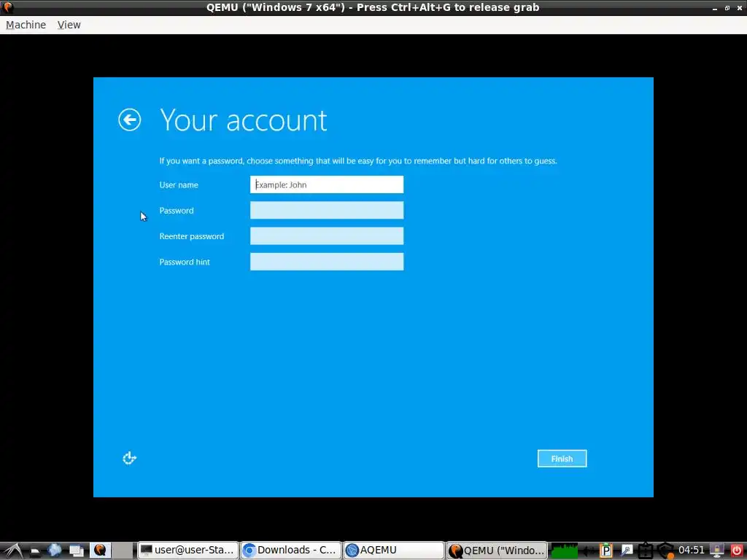The width and height of the screenshot is (747, 560).
Task: Switch to the AQEMU taskbar window
Action: (394, 551)
